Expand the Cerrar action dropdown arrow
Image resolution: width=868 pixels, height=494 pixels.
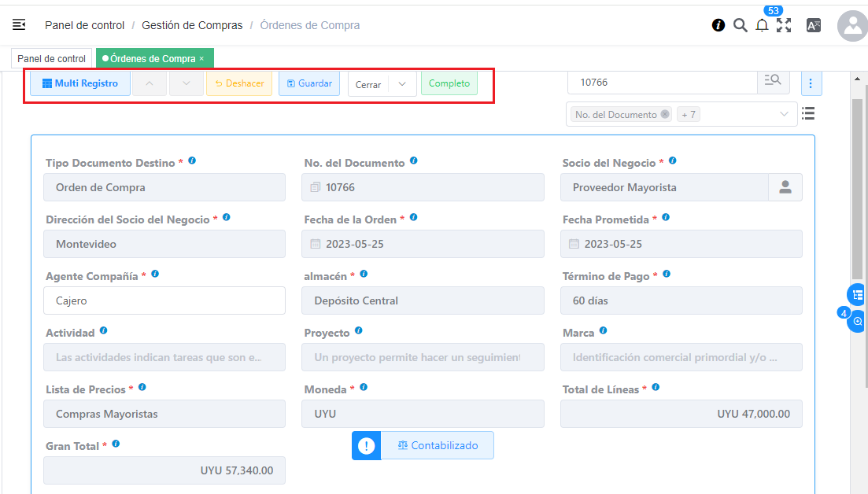(402, 84)
